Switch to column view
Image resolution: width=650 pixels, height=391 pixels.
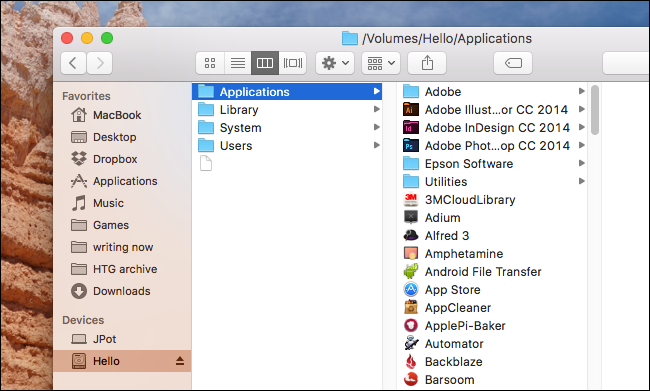pyautogui.click(x=265, y=63)
